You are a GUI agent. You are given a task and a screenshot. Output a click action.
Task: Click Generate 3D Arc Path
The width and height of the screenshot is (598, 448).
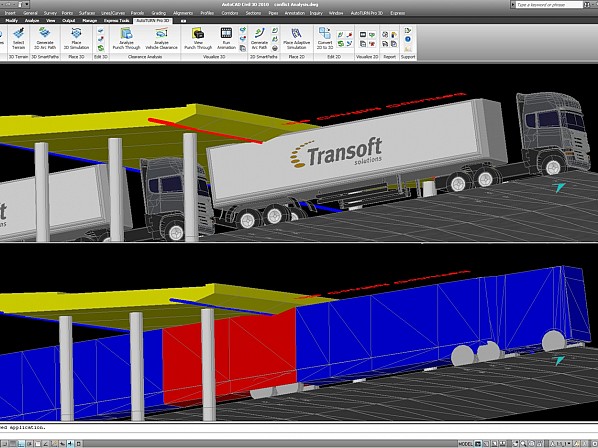(x=45, y=39)
